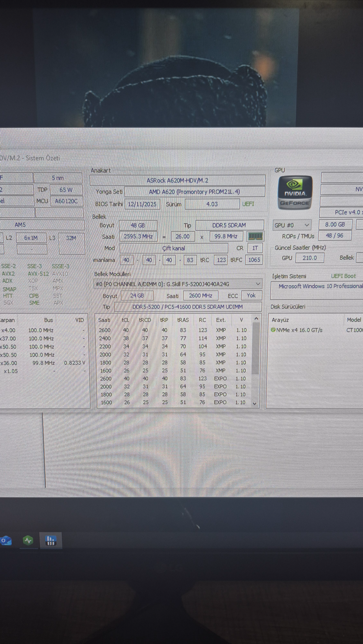
Task: Click the tRFC value 1065
Action: click(254, 260)
